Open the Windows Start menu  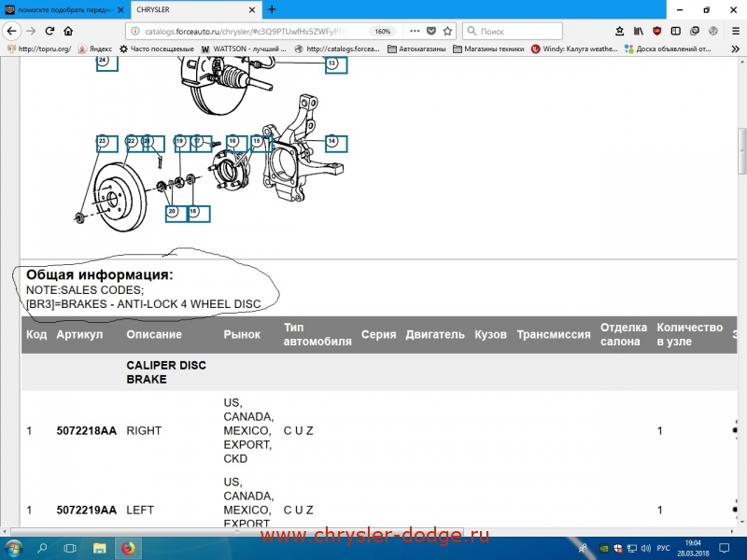[13, 549]
